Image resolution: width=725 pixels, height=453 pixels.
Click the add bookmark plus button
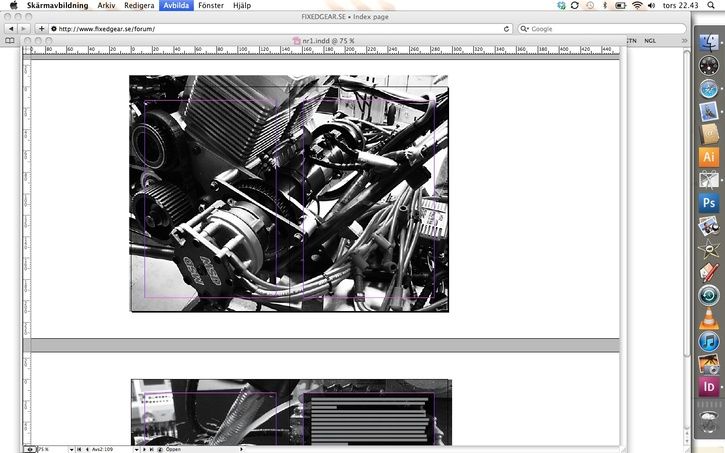(41, 29)
